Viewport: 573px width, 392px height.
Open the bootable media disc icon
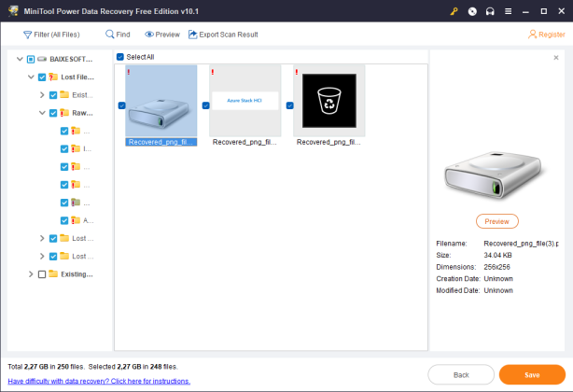coord(472,11)
